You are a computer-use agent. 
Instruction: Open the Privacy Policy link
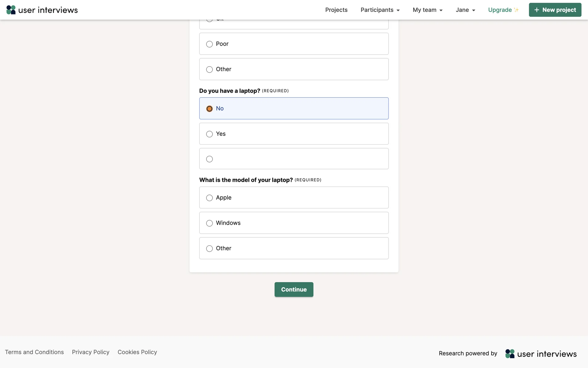(x=91, y=352)
